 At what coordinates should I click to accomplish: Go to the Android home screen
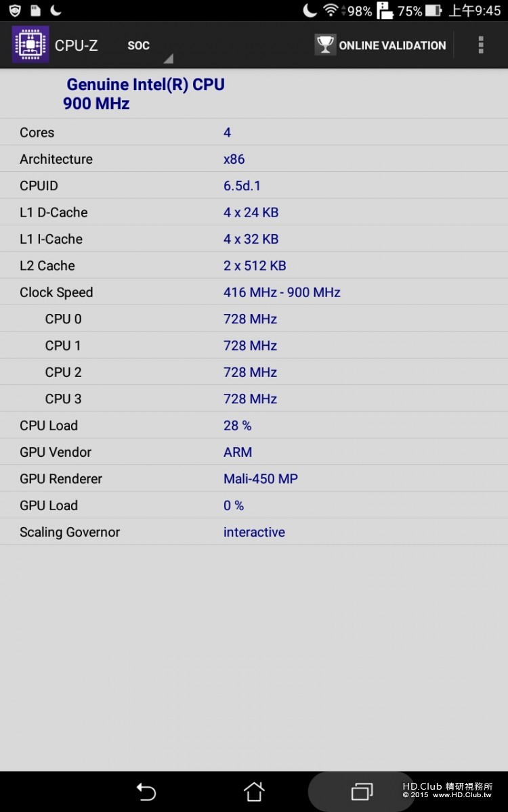point(254,791)
